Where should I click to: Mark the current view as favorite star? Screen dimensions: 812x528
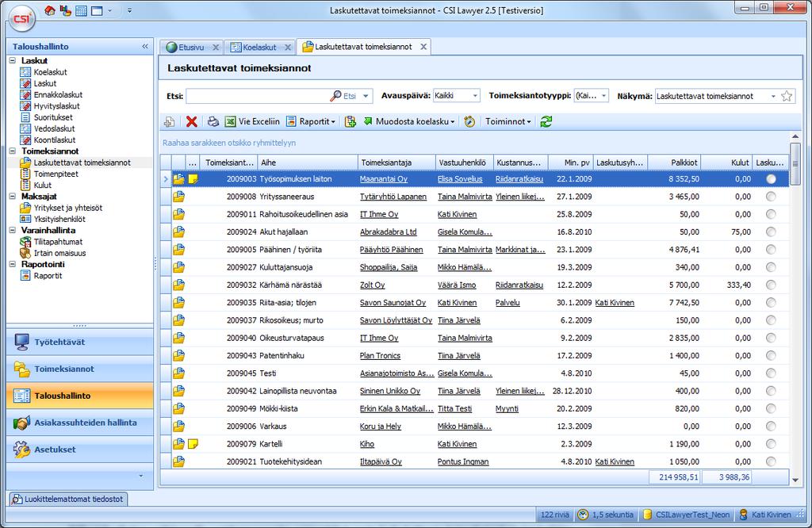(787, 96)
